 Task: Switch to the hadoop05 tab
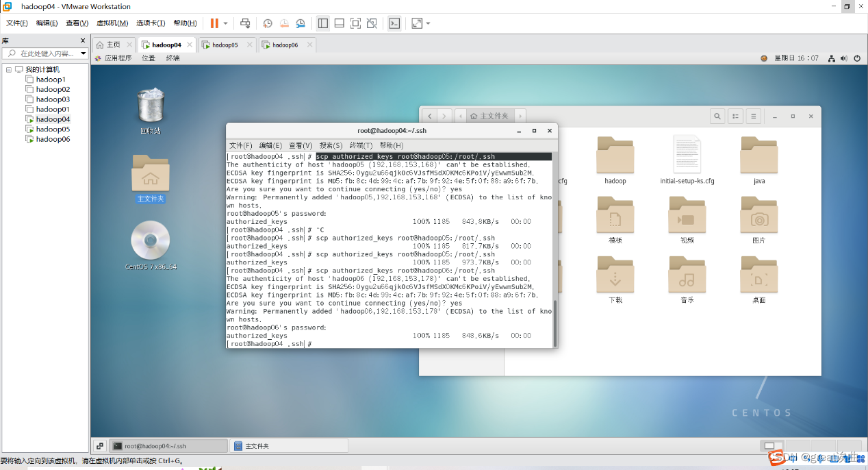(225, 45)
